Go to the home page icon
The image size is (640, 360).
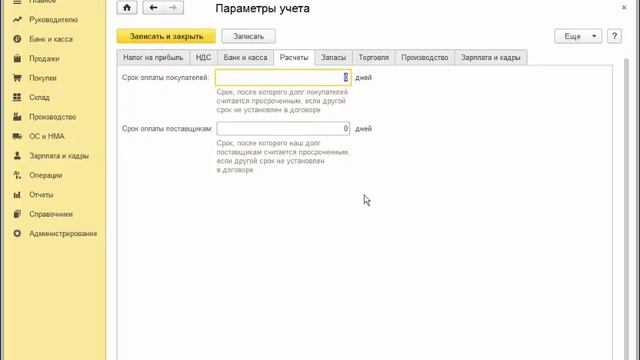(127, 8)
